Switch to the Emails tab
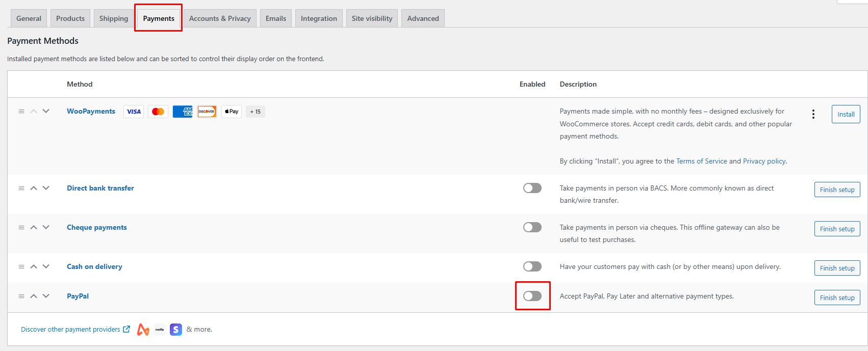Screen dimensions: 868x351 tap(276, 18)
